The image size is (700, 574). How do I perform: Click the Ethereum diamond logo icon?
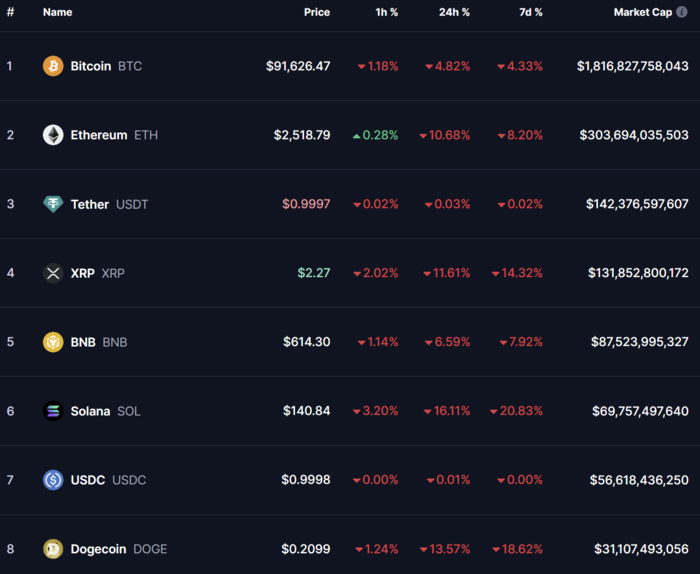coord(53,135)
